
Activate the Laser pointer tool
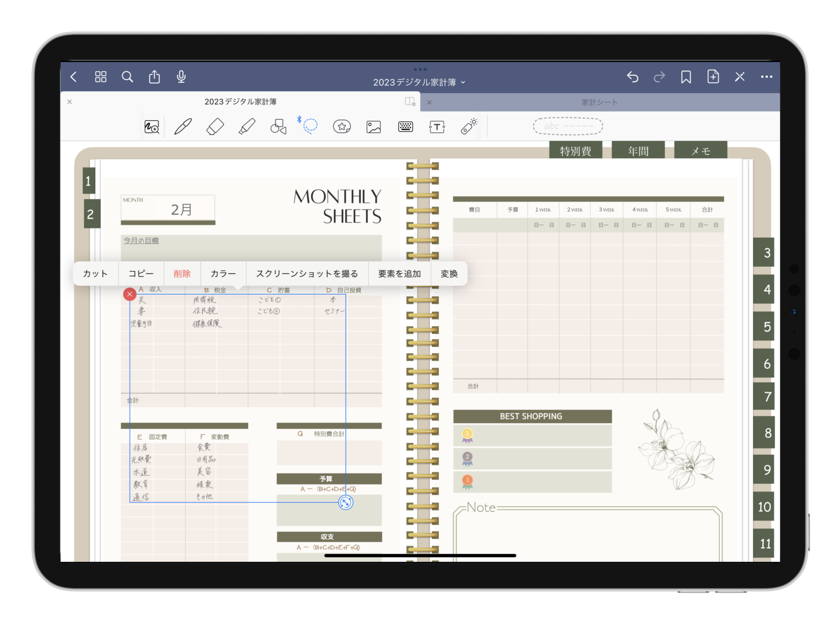[x=469, y=126]
